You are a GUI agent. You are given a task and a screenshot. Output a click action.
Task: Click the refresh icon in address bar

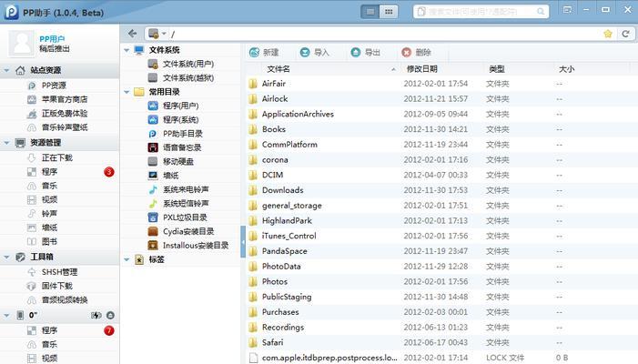click(625, 34)
